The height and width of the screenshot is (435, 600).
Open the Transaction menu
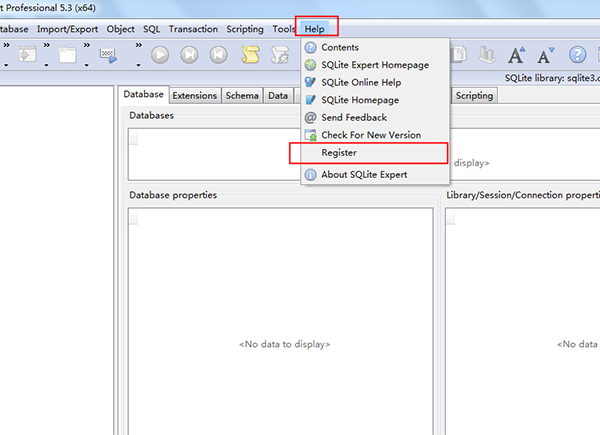[x=192, y=29]
